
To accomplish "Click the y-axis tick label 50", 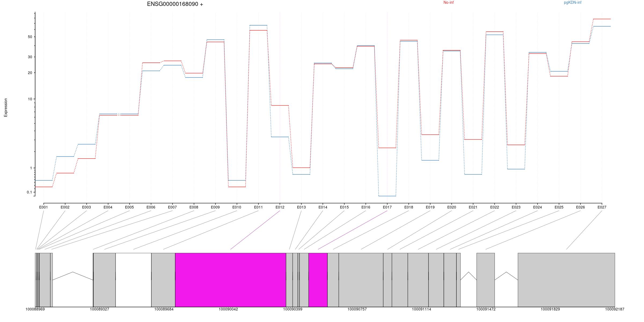I will point(30,37).
